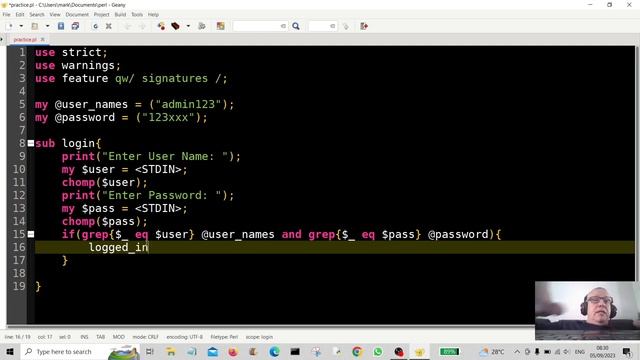Screen dimensions: 640x360
Task: Reload the current file from disk
Action: click(x=95, y=26)
